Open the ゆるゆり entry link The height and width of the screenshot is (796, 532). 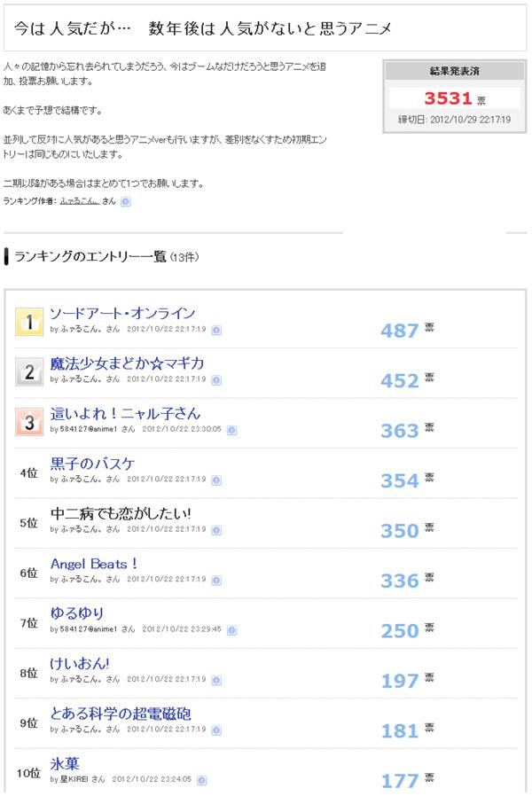click(x=77, y=613)
